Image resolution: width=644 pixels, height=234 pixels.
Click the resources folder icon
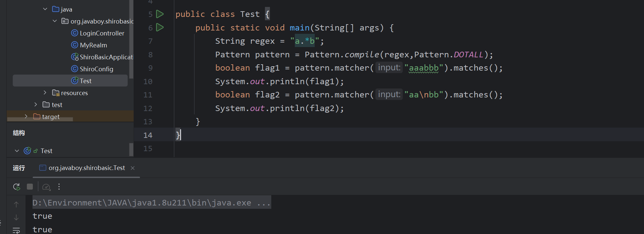[56, 93]
